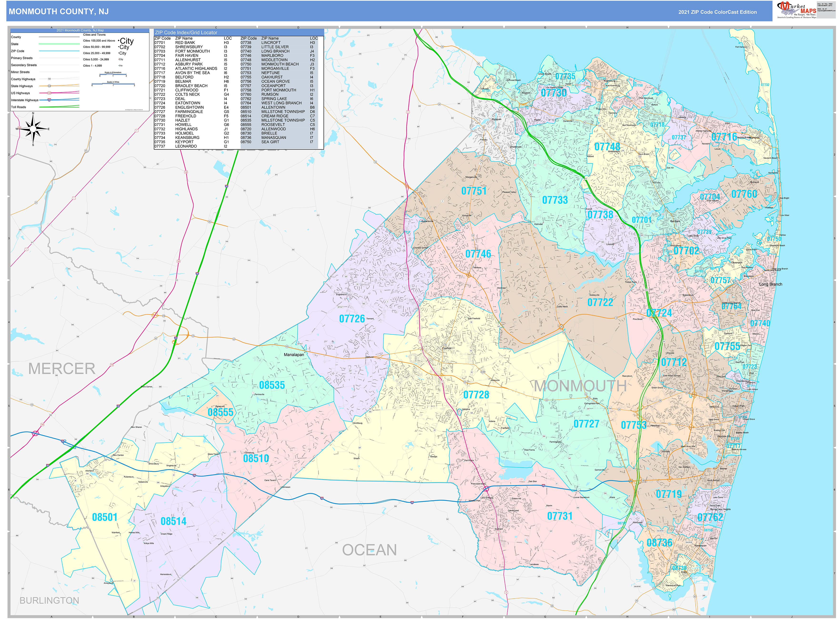This screenshot has height=619, width=840.
Task: Click blue '07731' ZIP label on map
Action: (x=560, y=516)
